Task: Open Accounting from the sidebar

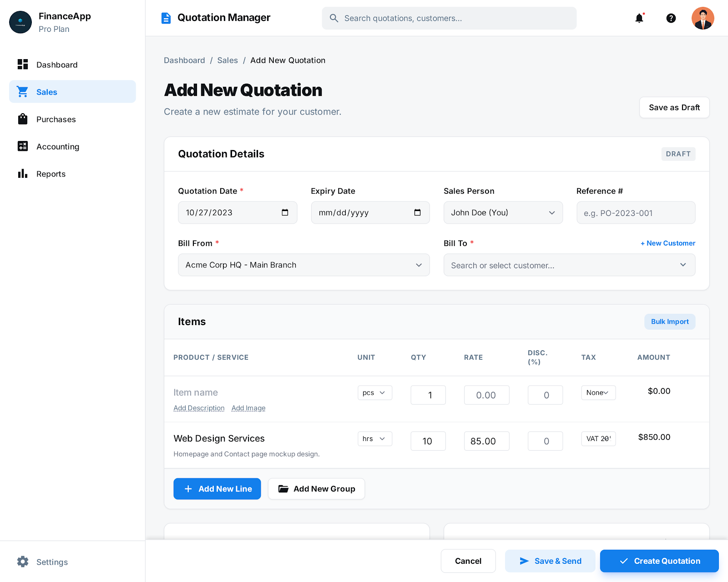Action: (58, 147)
